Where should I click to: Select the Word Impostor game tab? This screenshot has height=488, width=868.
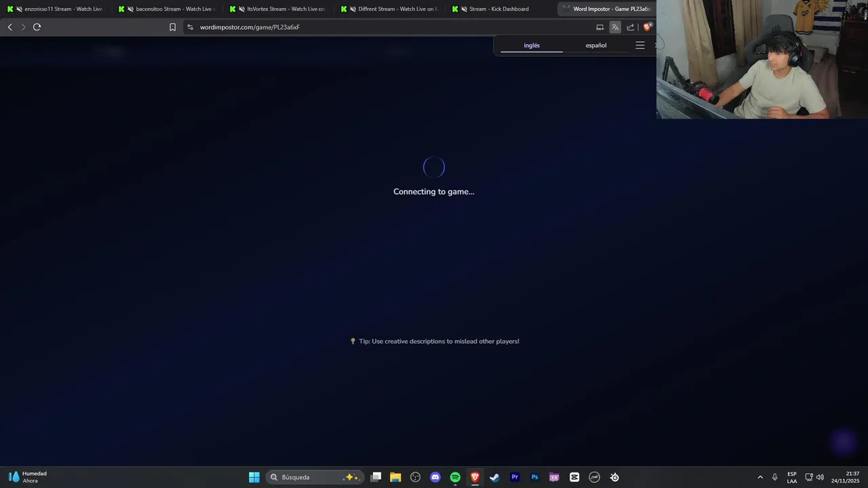[x=607, y=9]
